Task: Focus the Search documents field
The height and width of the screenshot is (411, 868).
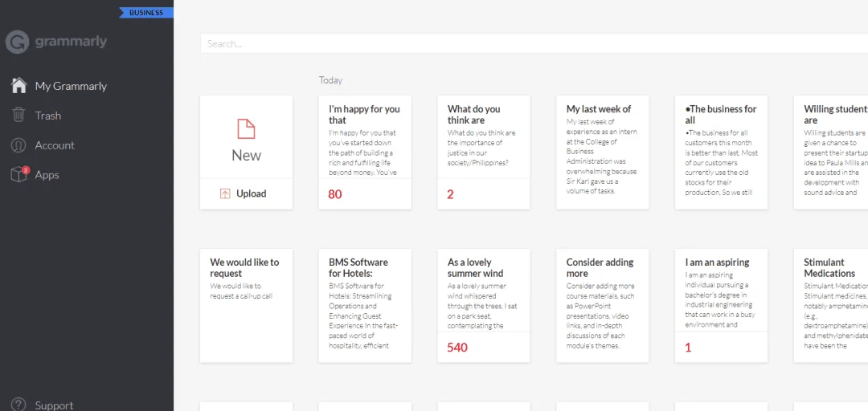Action: [534, 43]
